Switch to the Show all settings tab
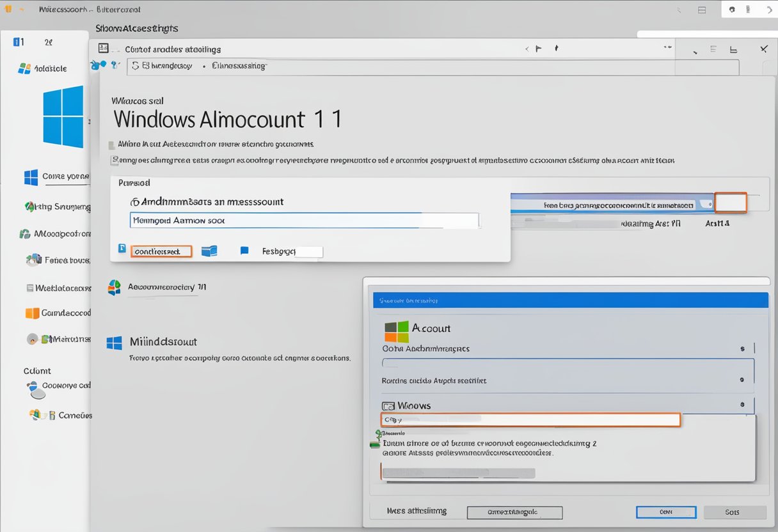778x532 pixels. [x=136, y=28]
